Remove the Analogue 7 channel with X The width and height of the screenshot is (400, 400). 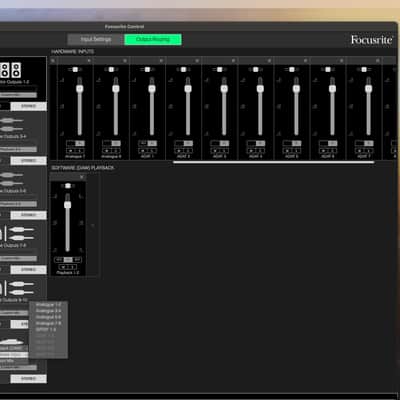tap(89, 61)
